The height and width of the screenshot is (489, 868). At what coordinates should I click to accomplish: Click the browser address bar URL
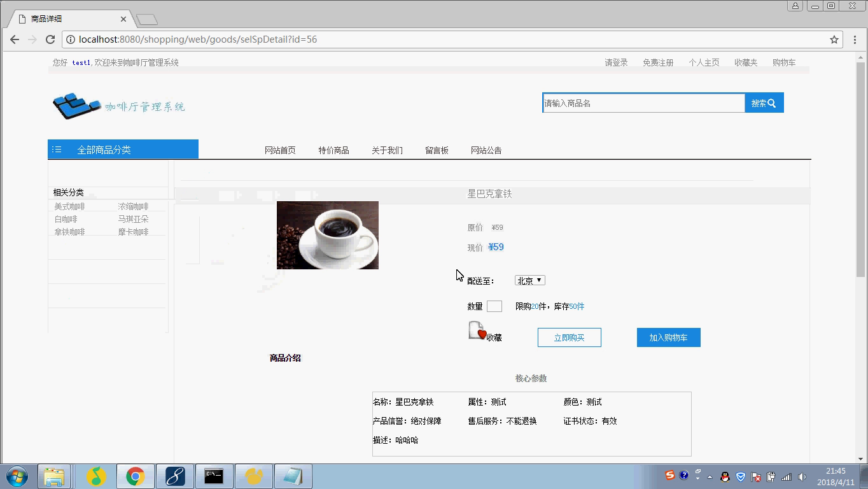point(198,39)
